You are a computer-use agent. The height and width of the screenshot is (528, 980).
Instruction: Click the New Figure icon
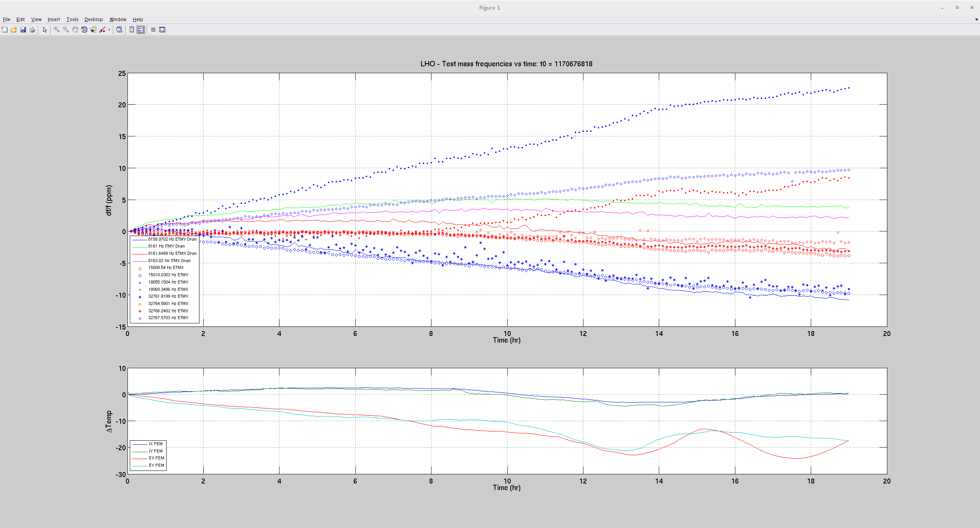5,30
